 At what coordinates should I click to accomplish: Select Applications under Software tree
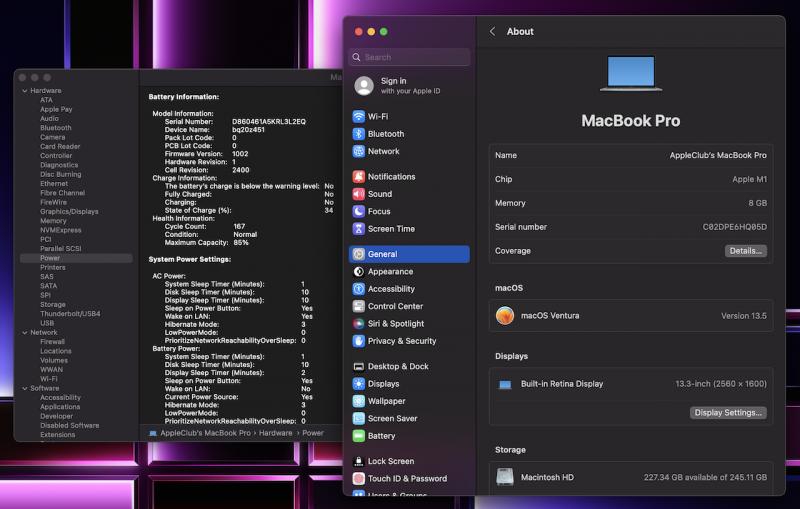point(60,407)
